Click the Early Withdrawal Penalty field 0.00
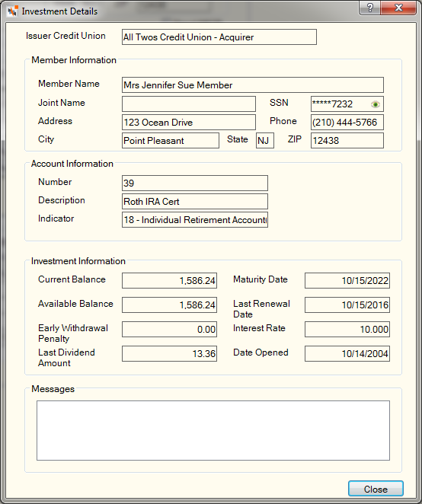422x504 pixels. [169, 329]
